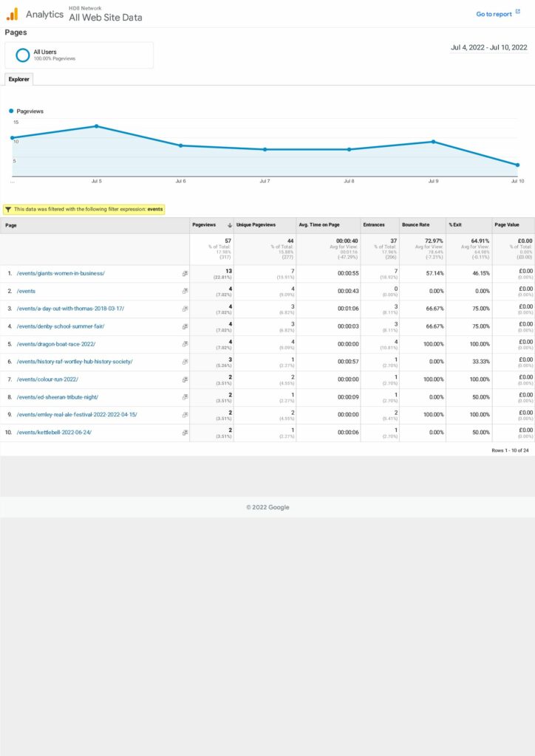
Task: Click the filter funnel icon in yellow notice
Action: click(x=8, y=210)
